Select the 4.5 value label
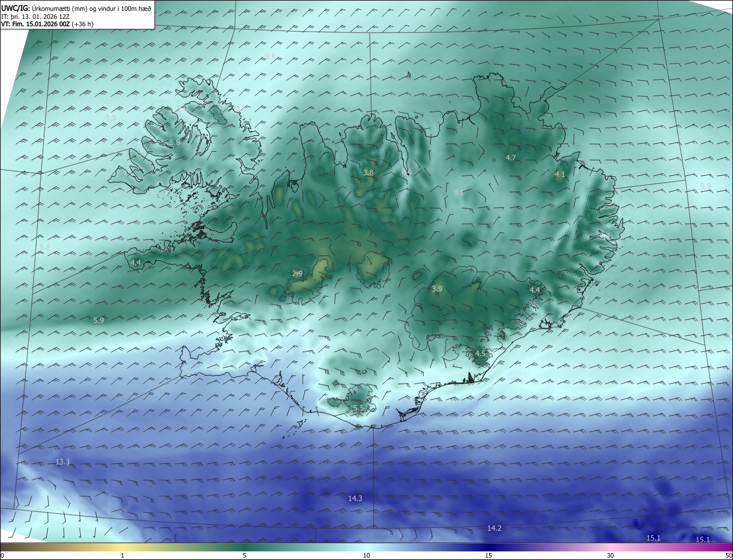 click(480, 354)
